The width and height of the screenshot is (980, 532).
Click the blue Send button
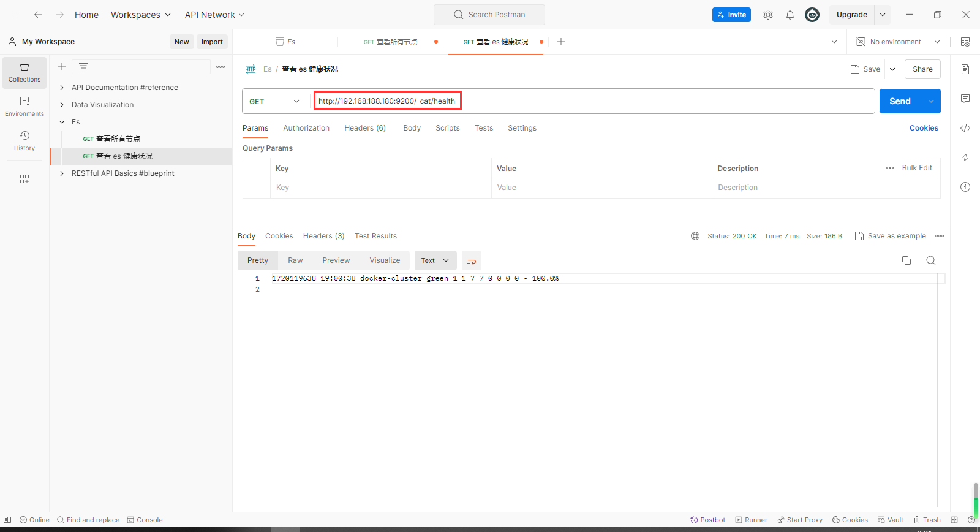pyautogui.click(x=900, y=101)
